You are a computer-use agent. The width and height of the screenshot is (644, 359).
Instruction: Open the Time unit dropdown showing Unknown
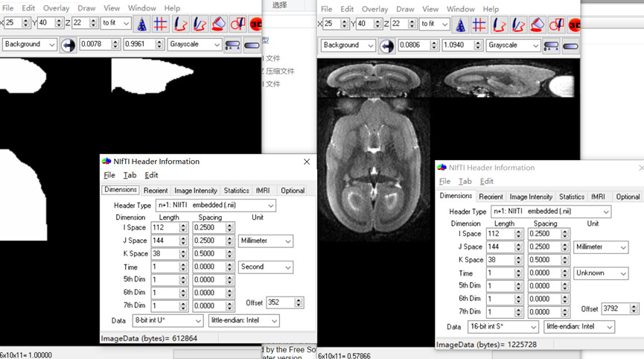click(x=600, y=273)
